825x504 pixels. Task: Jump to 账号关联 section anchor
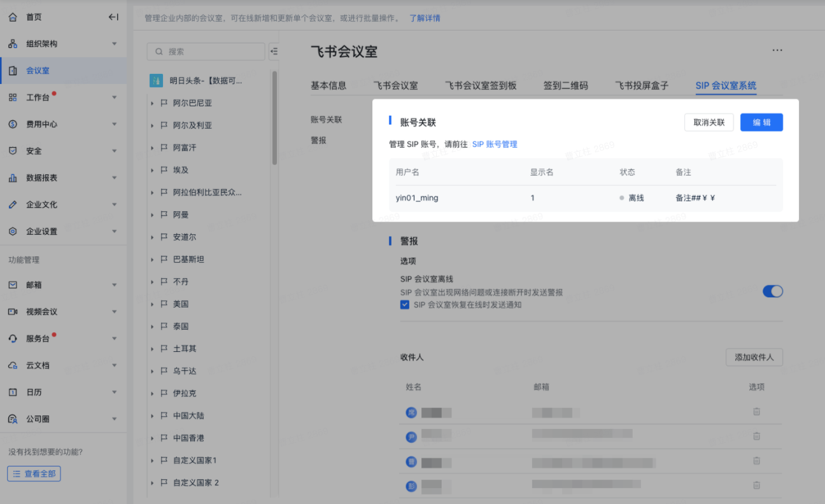coord(327,120)
